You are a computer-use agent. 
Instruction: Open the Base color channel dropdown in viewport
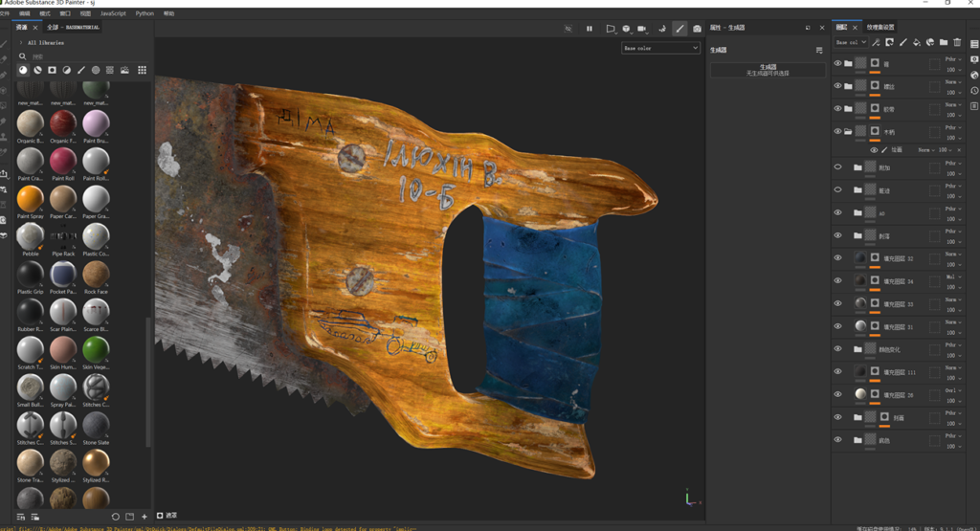[x=660, y=48]
